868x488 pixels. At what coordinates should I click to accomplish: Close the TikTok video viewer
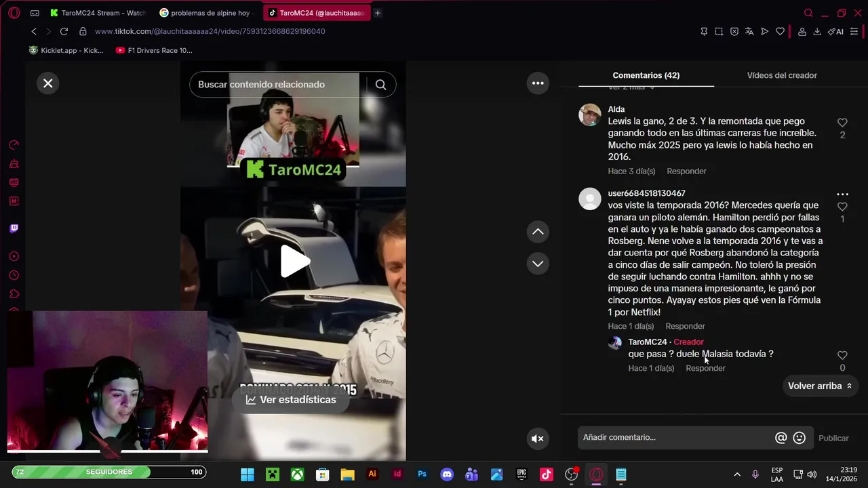(47, 83)
